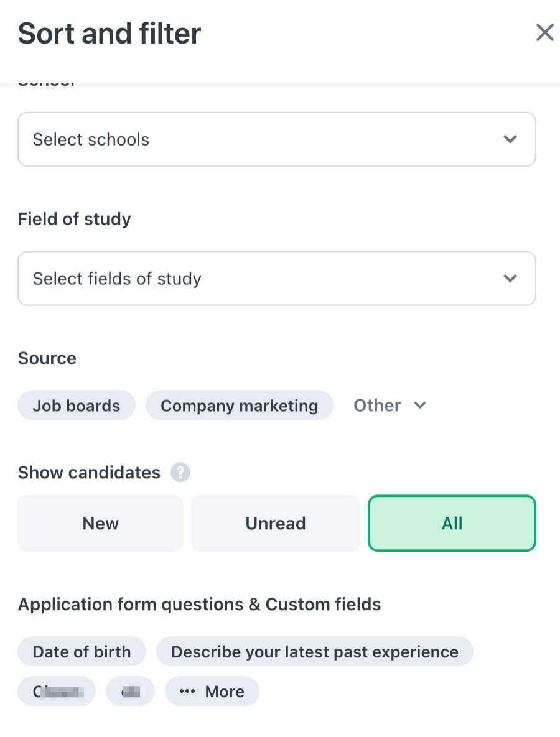The image size is (560, 737).
Task: Click the help icon beside Show candidates
Action: tap(181, 473)
